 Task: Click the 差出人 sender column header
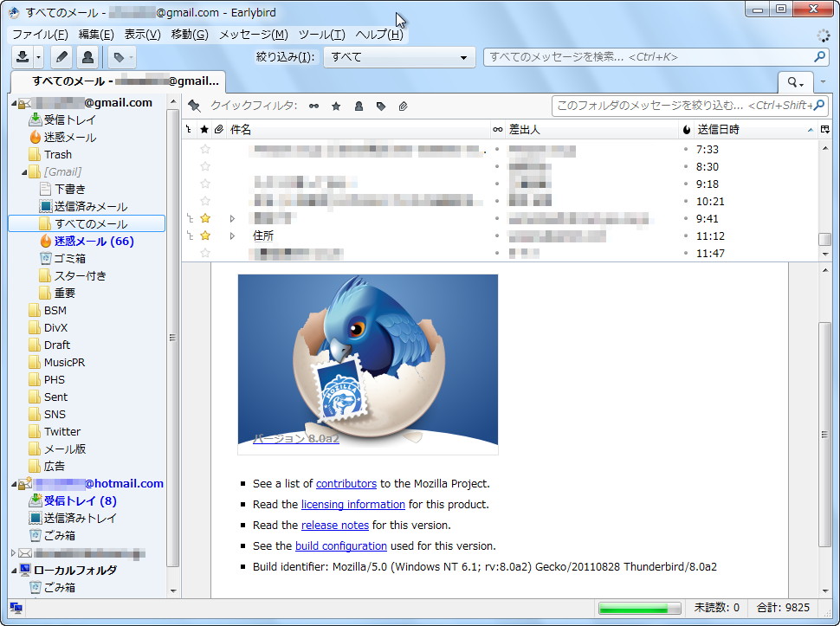[x=592, y=130]
